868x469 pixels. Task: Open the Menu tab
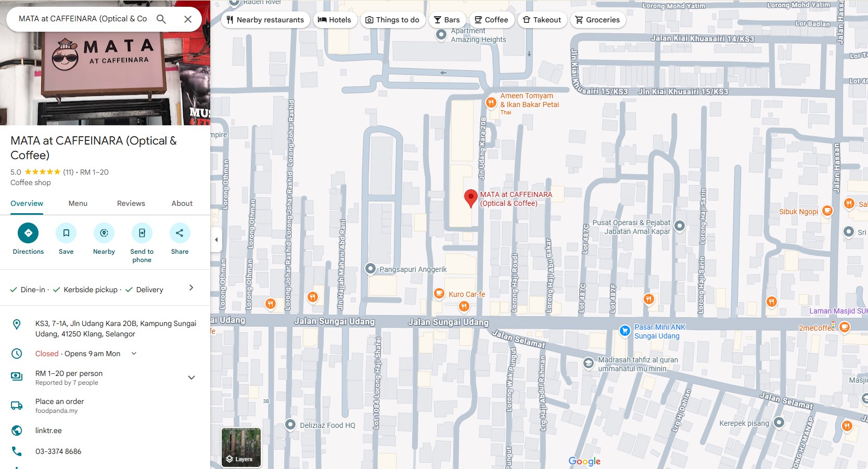[x=78, y=203]
